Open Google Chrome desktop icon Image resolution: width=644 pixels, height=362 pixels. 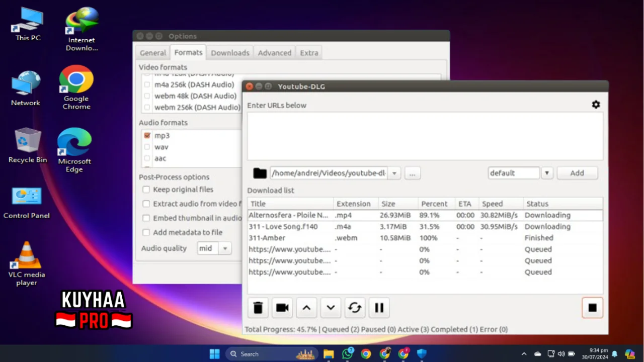click(76, 87)
